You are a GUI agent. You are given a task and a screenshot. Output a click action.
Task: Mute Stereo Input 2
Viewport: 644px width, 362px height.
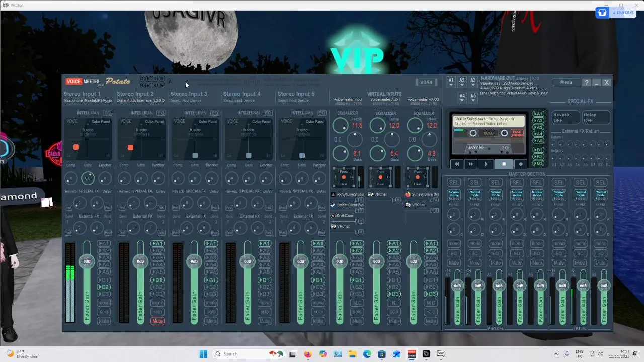(x=157, y=321)
